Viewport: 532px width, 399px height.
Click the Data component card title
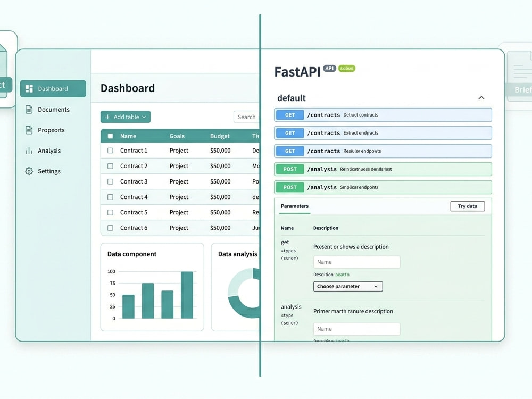(131, 254)
